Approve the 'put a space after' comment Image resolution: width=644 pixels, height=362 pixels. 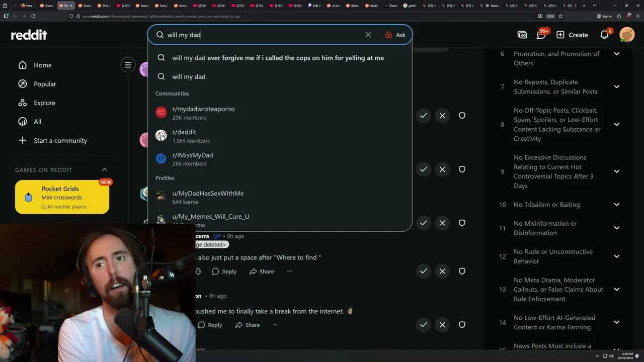point(424,271)
